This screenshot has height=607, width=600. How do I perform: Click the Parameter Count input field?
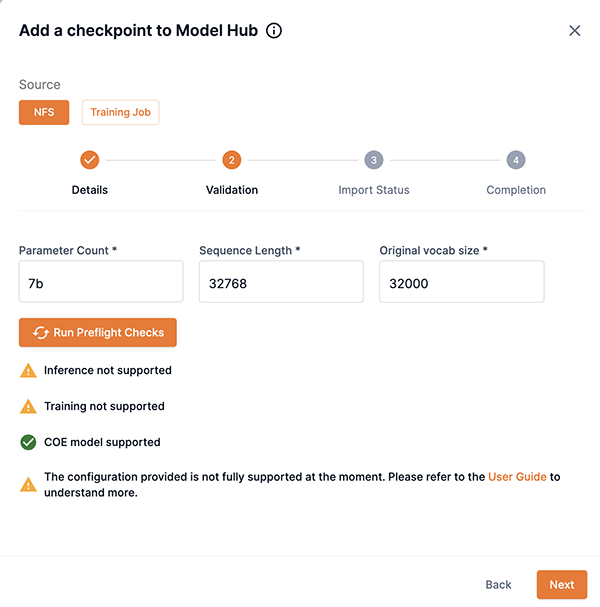point(101,283)
